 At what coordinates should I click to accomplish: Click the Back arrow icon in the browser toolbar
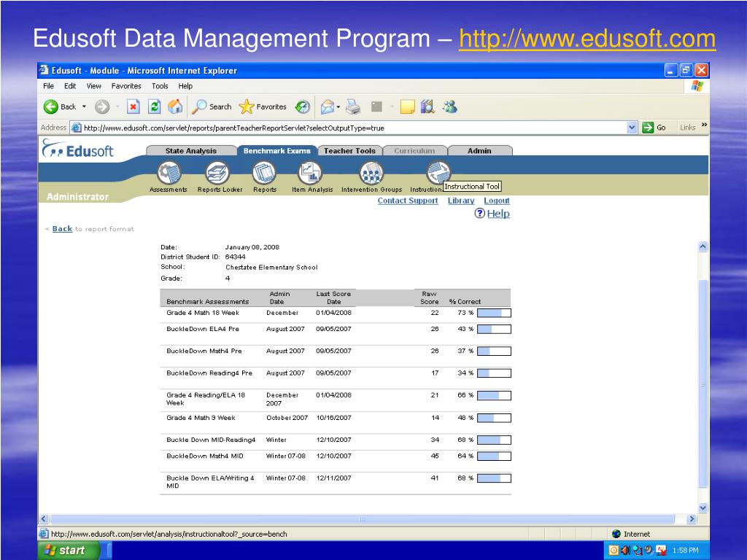50,106
